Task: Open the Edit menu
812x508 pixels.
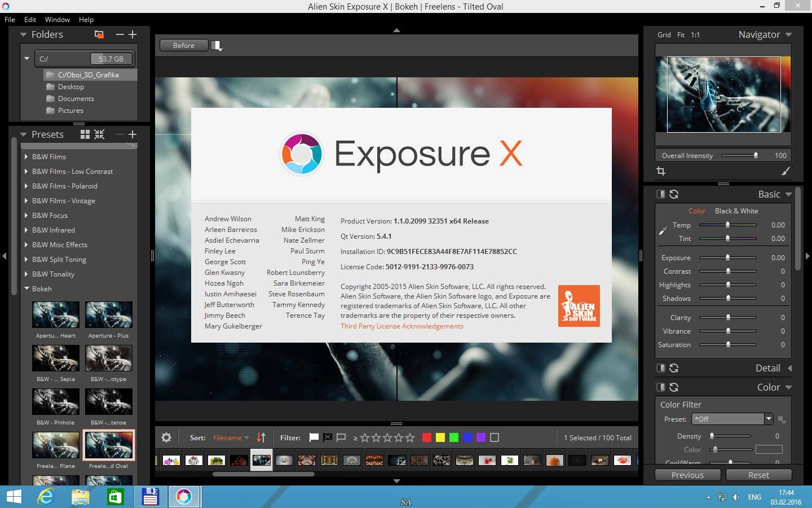Action: click(30, 19)
